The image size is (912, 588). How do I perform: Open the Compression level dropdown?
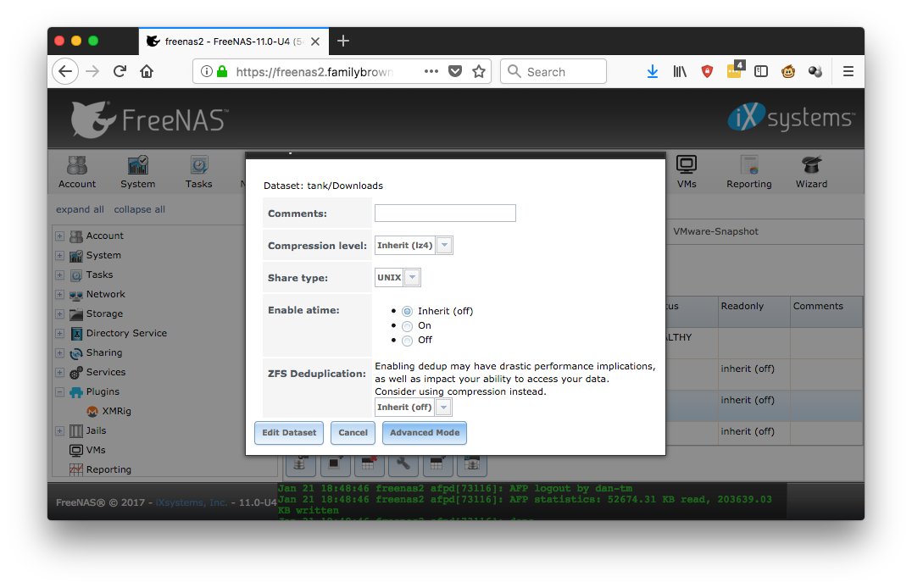[444, 246]
